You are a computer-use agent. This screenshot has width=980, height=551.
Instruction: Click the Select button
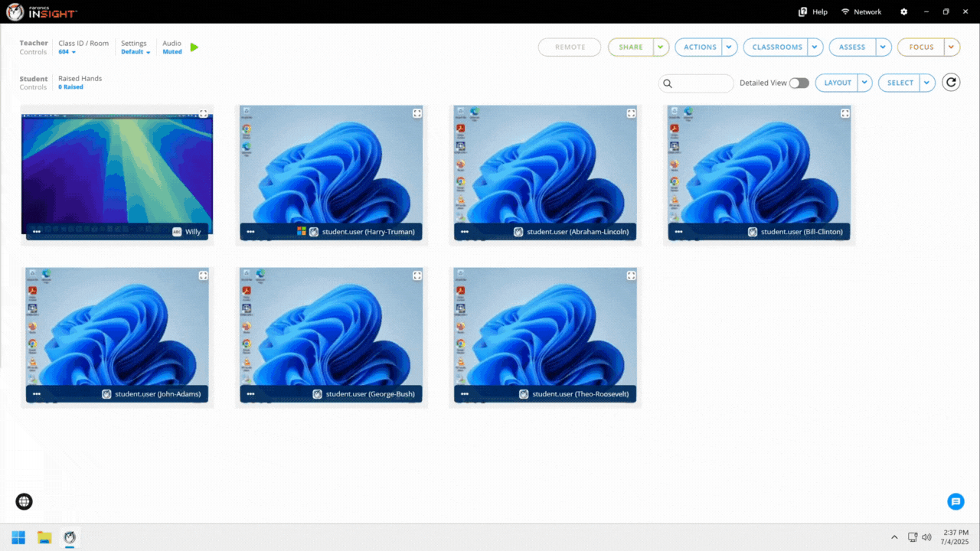[900, 83]
